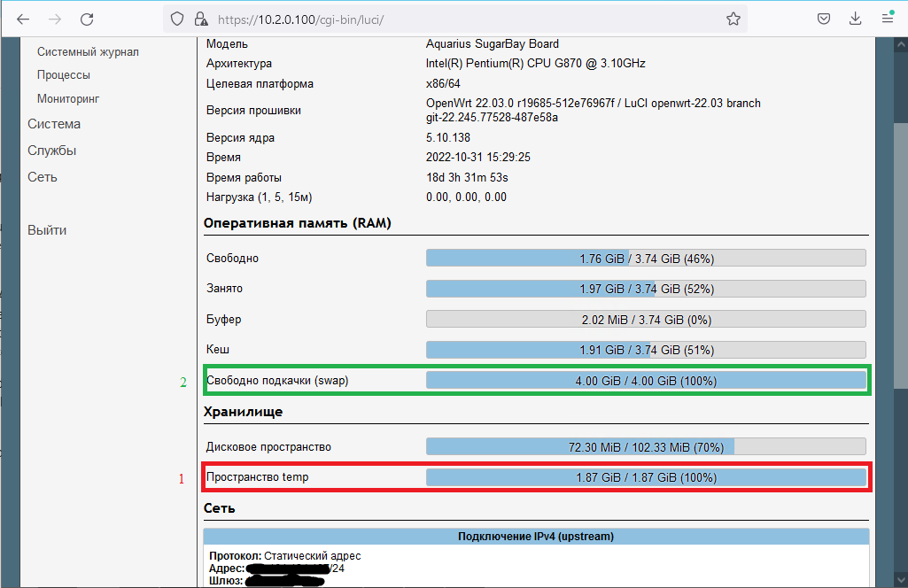Open the Pocket save icon
908x588 pixels.
click(823, 19)
